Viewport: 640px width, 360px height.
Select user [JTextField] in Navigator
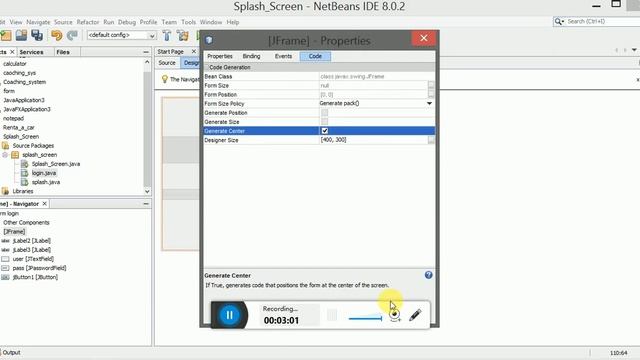[33, 259]
